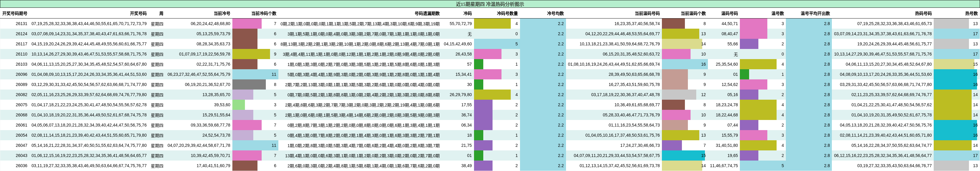The width and height of the screenshot is (980, 171).
Task: Click period number 26075
Action: pyautogui.click(x=21, y=105)
